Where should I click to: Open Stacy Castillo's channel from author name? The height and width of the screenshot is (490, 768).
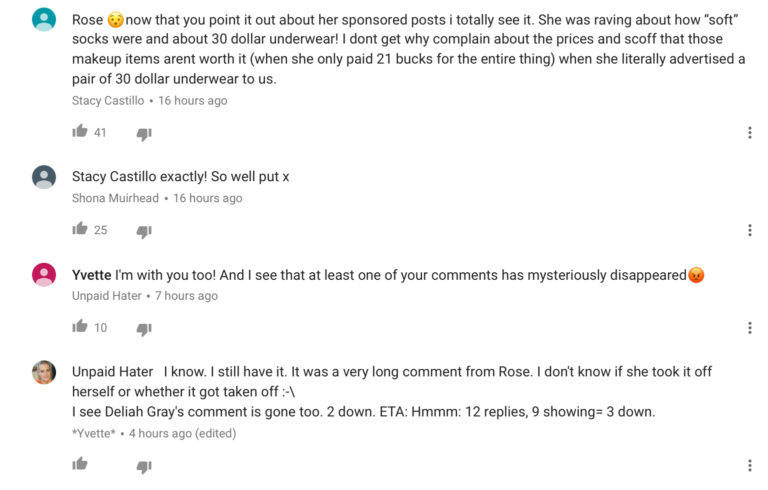(x=108, y=101)
